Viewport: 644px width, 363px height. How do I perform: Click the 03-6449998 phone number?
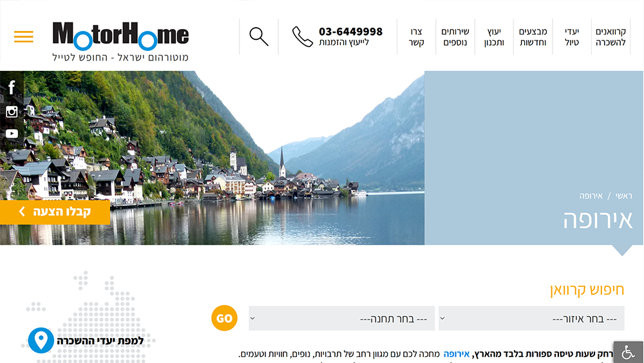350,32
